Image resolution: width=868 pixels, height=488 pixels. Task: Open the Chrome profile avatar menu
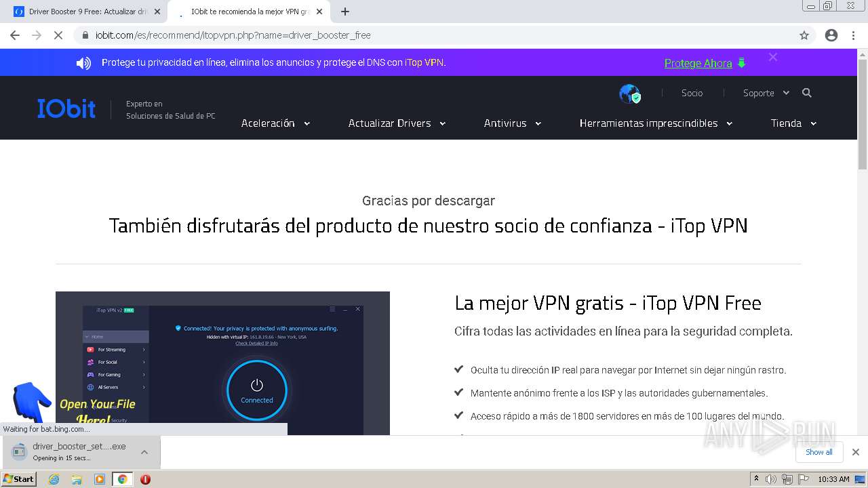click(831, 35)
